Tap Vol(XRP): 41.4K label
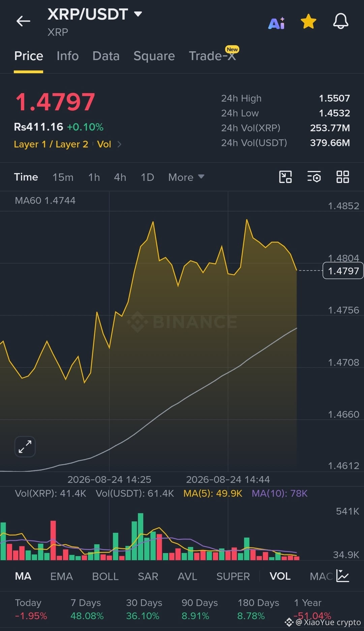Viewport: 364px width, 631px height. pyautogui.click(x=51, y=494)
